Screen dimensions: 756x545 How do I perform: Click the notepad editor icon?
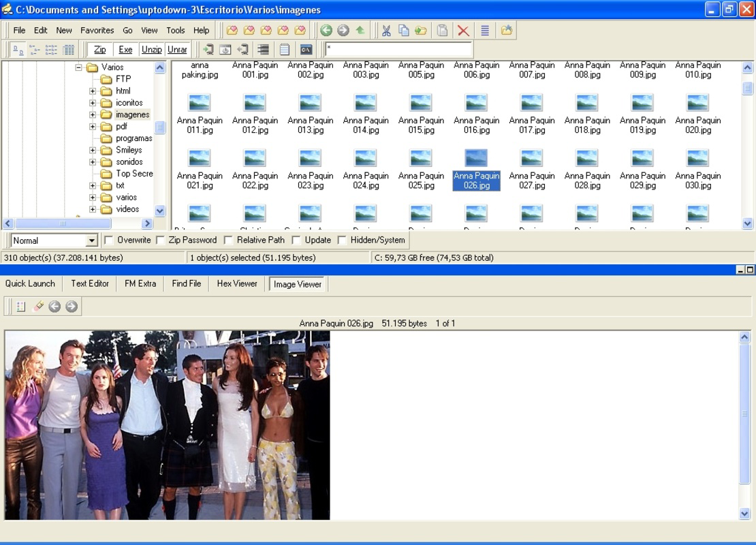pyautogui.click(x=283, y=48)
